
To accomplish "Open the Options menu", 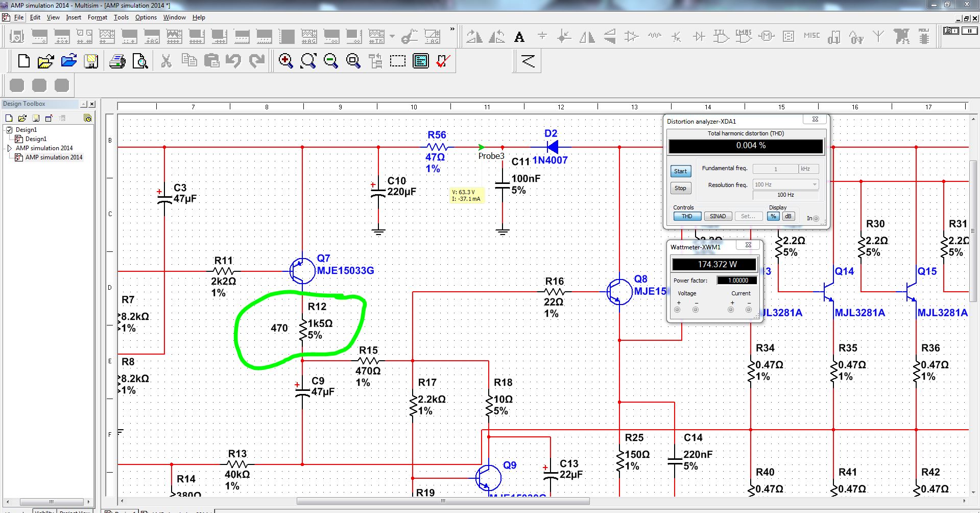I will point(146,17).
